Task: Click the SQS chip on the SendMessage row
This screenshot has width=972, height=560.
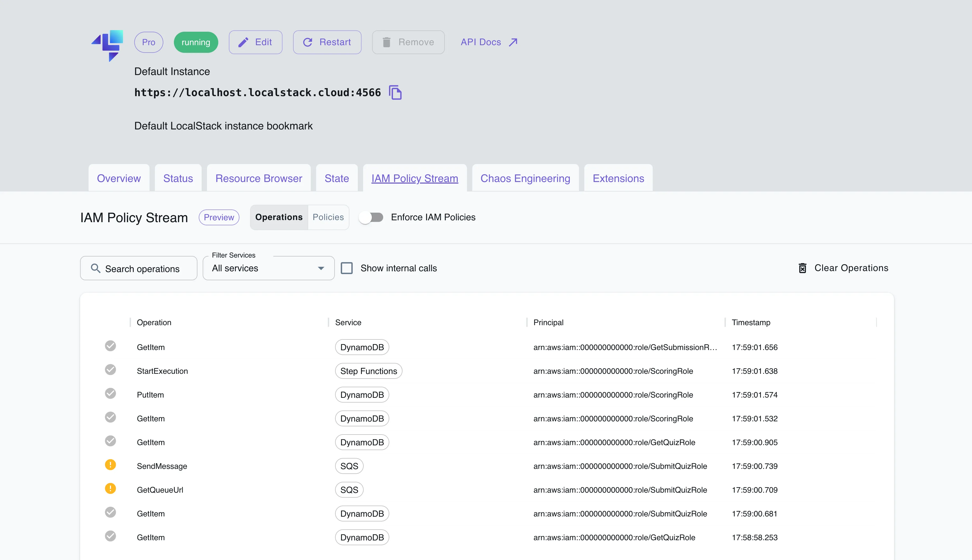Action: pyautogui.click(x=349, y=466)
